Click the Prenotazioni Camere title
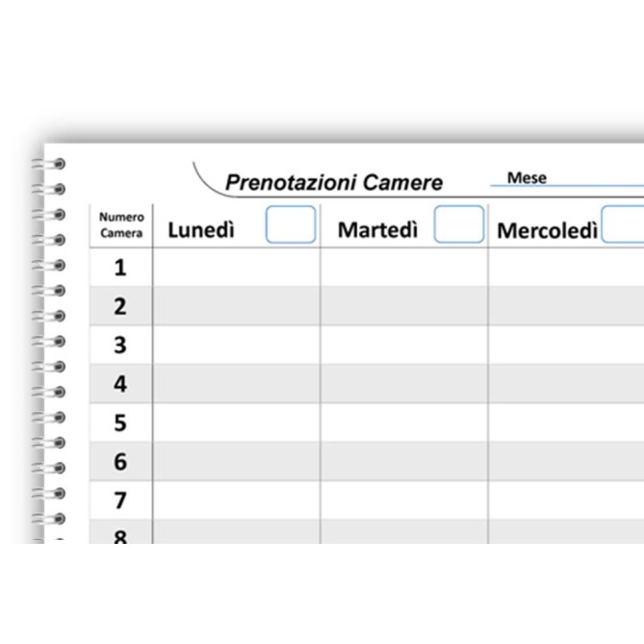 point(334,182)
